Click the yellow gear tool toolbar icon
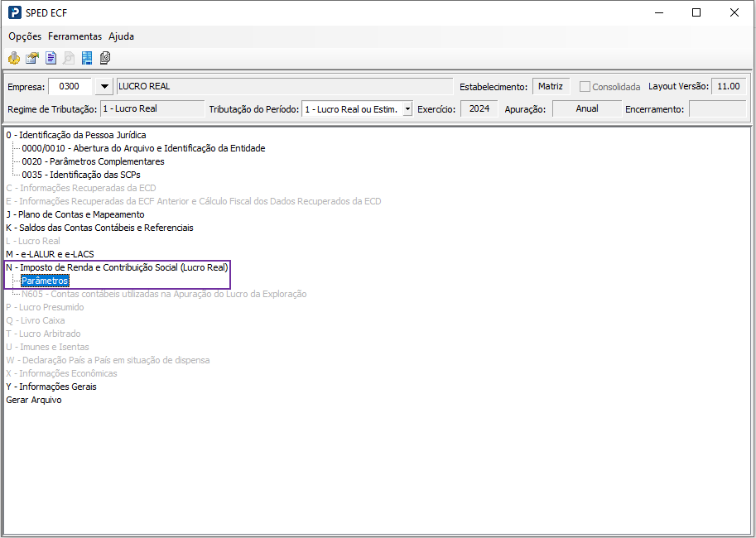This screenshot has width=756, height=538. [14, 58]
